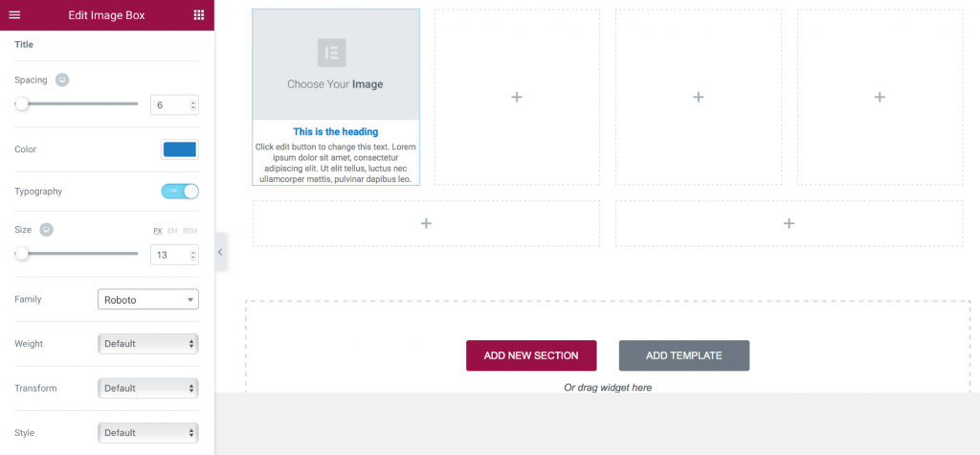Open the Transform dropdown

click(x=148, y=388)
